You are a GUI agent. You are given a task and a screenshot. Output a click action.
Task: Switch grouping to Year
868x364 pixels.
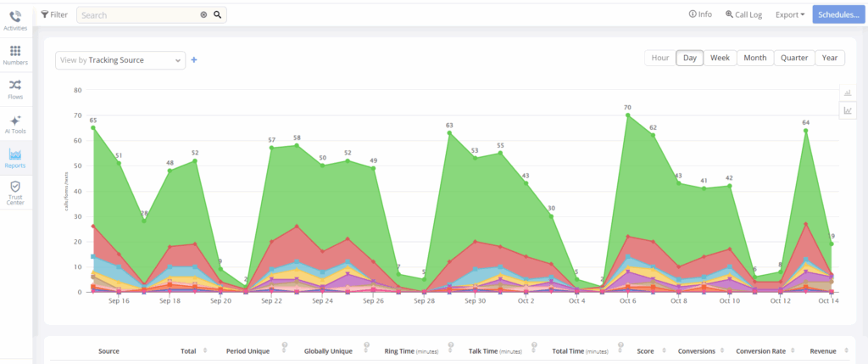829,58
